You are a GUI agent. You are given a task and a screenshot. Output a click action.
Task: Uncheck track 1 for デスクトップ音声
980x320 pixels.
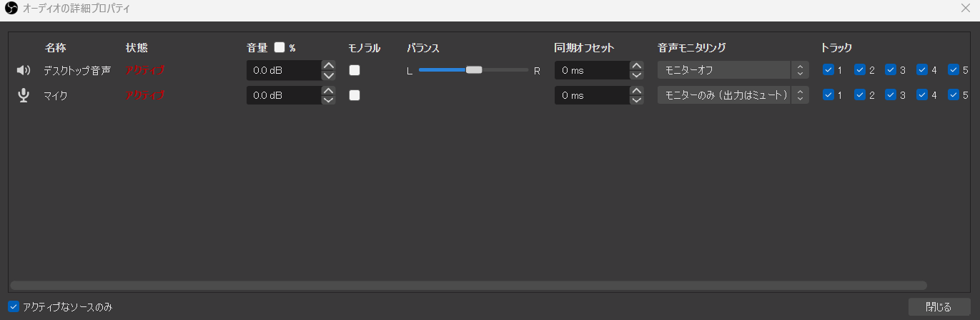(x=828, y=70)
